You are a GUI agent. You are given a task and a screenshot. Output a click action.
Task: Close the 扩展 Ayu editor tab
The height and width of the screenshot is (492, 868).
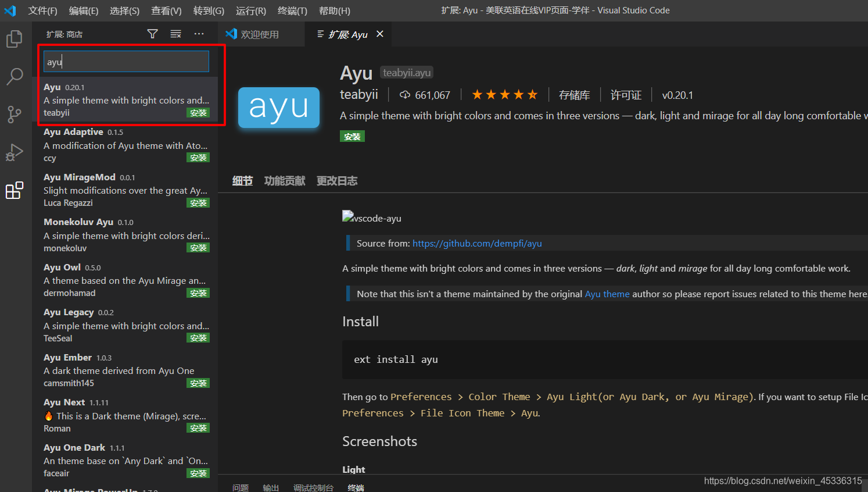pos(380,34)
